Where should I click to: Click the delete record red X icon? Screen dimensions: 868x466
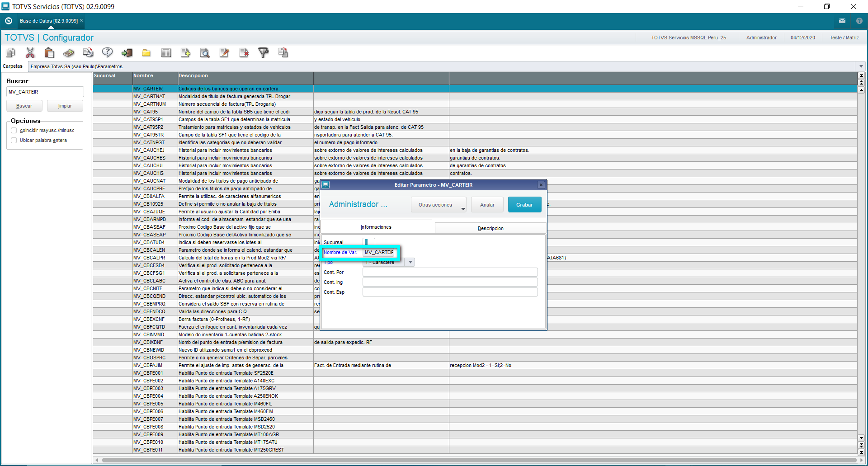tap(244, 53)
